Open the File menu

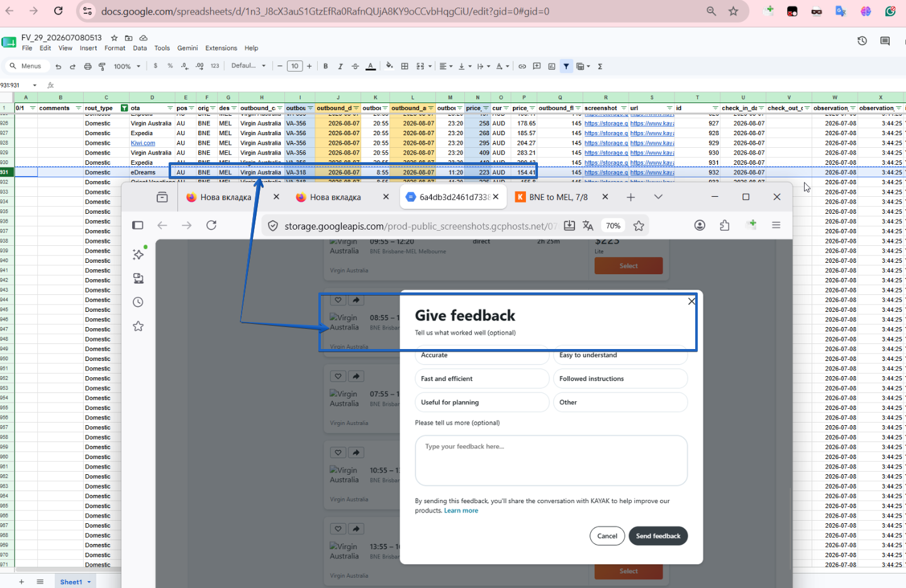pyautogui.click(x=27, y=48)
